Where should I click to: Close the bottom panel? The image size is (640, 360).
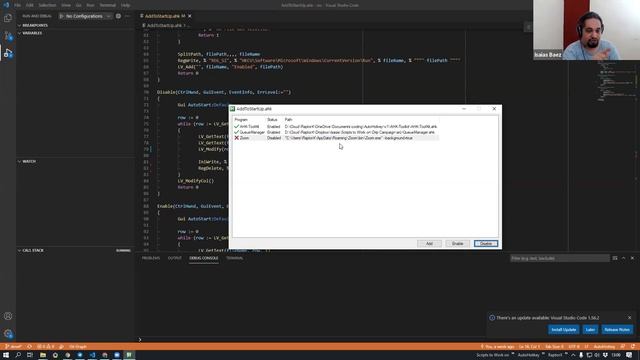point(632,258)
